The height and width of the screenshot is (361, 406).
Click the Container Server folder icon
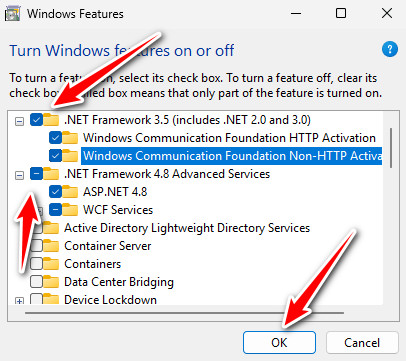[x=51, y=246]
